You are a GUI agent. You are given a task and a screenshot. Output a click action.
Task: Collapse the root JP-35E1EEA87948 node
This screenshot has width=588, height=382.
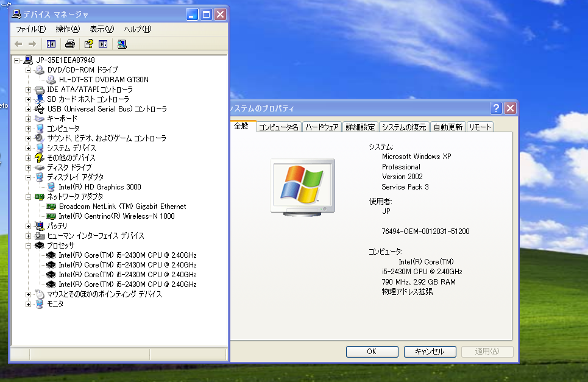pos(16,60)
